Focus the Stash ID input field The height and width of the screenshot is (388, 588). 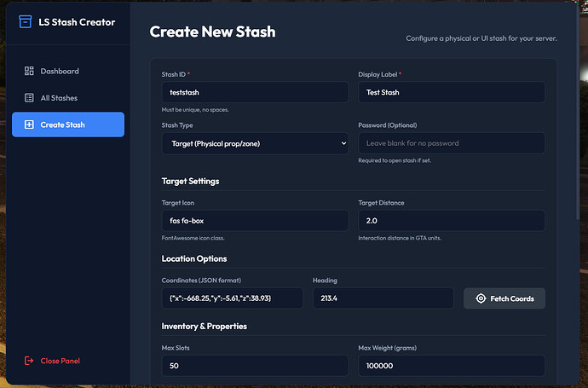pos(255,92)
